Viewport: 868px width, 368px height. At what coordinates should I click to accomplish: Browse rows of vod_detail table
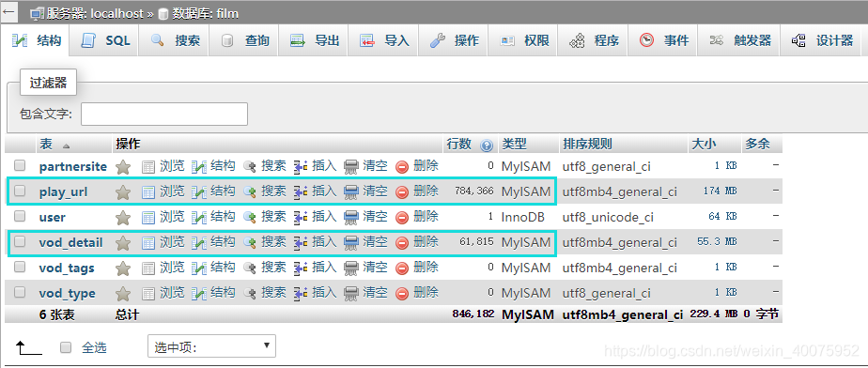click(163, 242)
